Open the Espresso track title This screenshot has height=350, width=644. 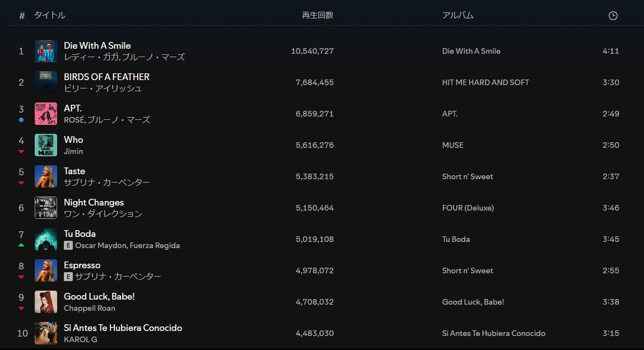[82, 265]
